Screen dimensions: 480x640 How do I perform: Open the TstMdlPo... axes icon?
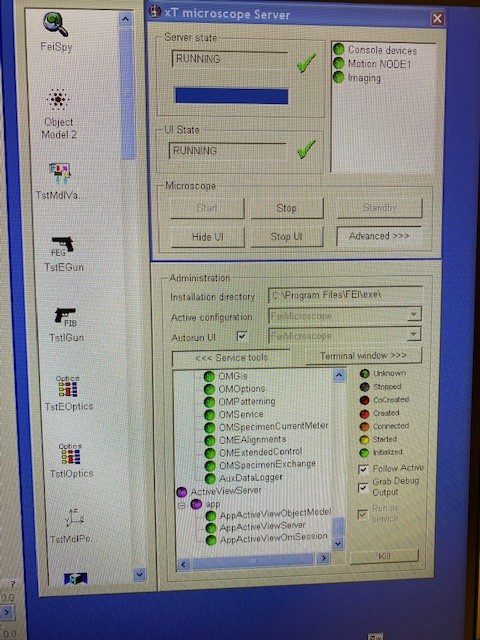pos(73,519)
